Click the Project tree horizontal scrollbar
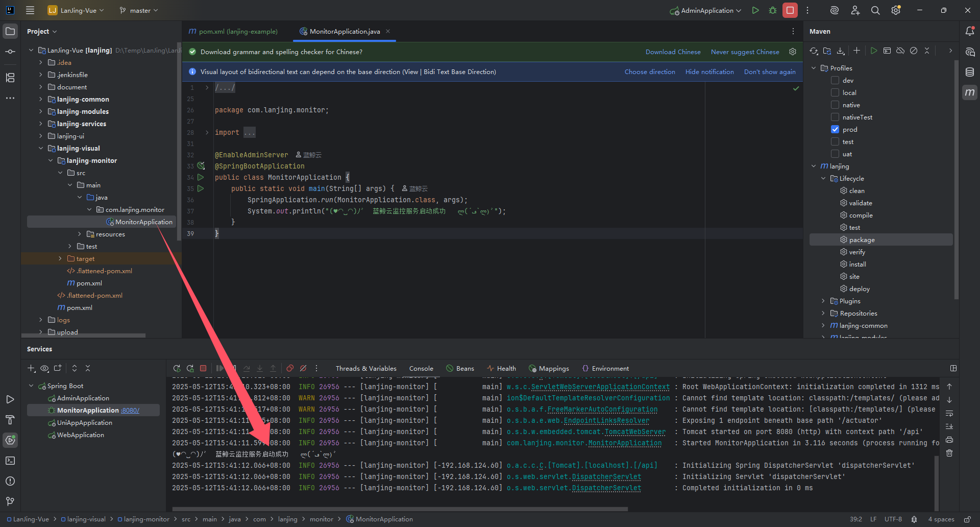Viewport: 980px width, 527px height. (83, 336)
